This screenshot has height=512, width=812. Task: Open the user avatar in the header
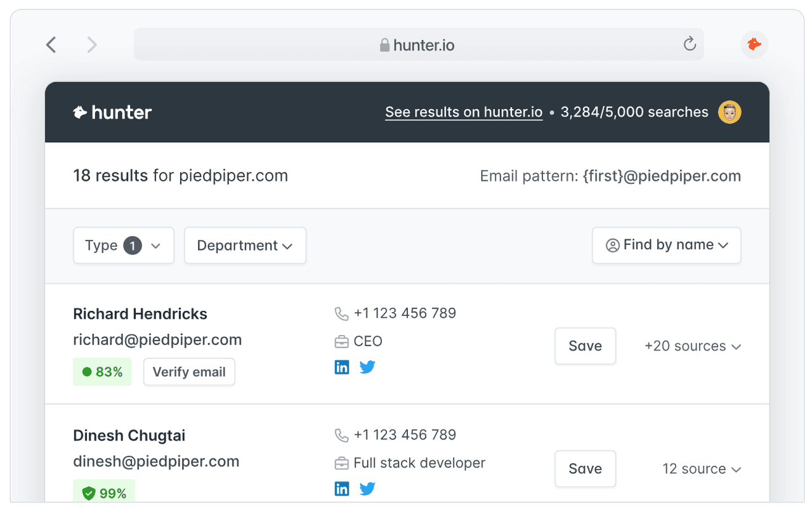(x=729, y=112)
